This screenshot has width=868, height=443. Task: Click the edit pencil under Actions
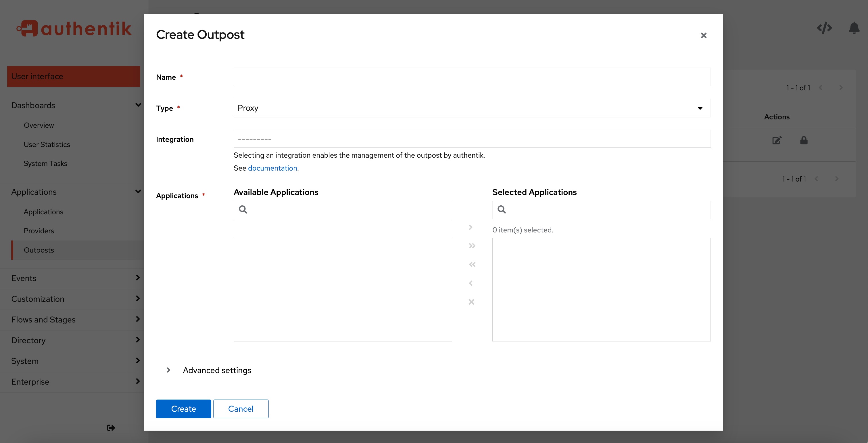pos(777,140)
